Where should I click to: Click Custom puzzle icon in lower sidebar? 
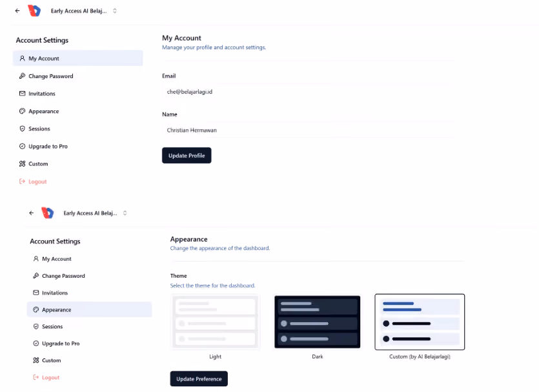pos(36,360)
